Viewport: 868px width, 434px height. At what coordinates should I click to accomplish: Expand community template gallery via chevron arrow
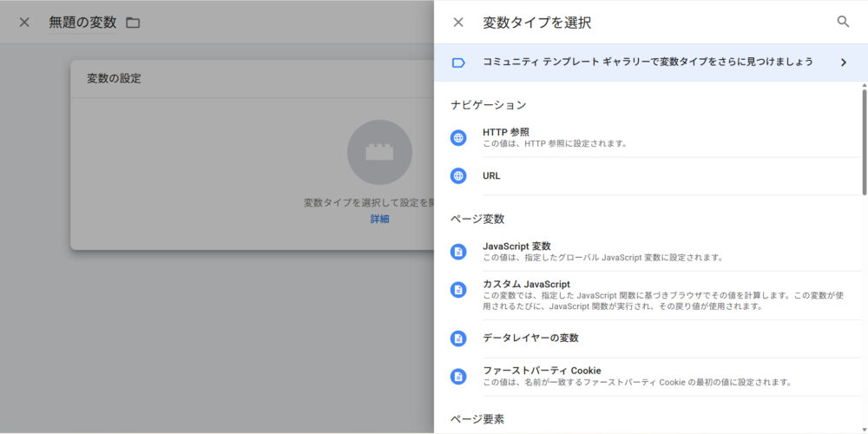click(843, 62)
